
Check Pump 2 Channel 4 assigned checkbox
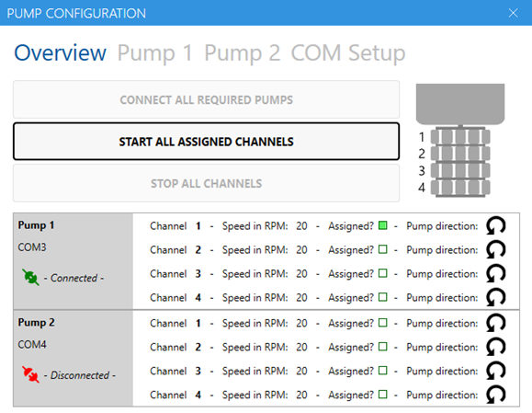[383, 395]
